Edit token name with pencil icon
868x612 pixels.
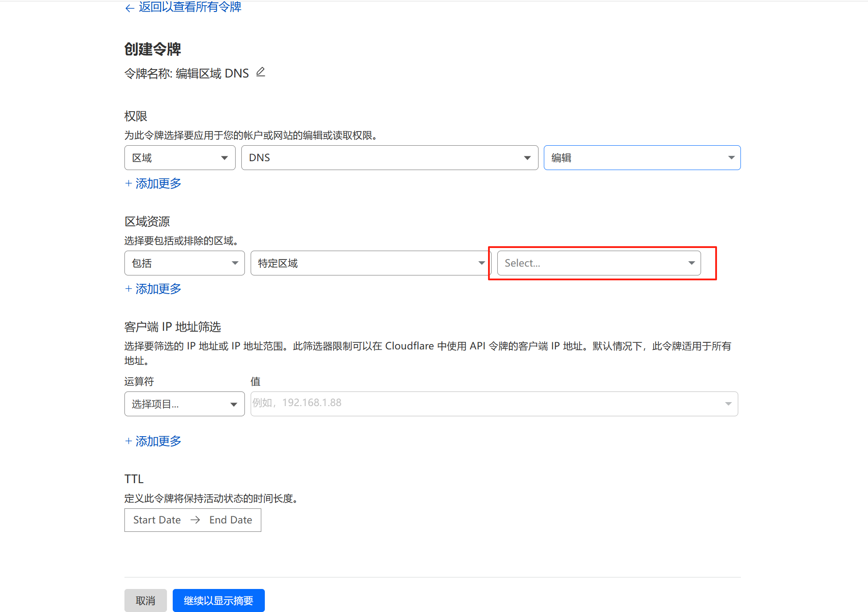(x=260, y=72)
